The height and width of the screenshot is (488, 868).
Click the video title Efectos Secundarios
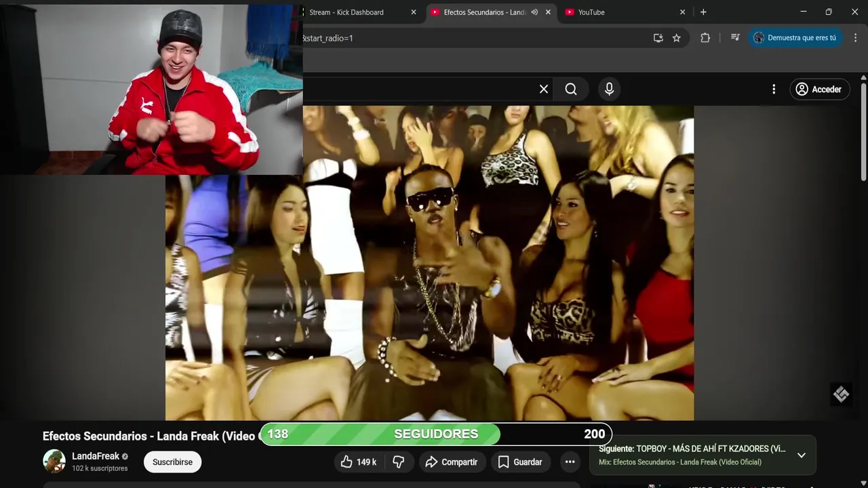pyautogui.click(x=151, y=436)
